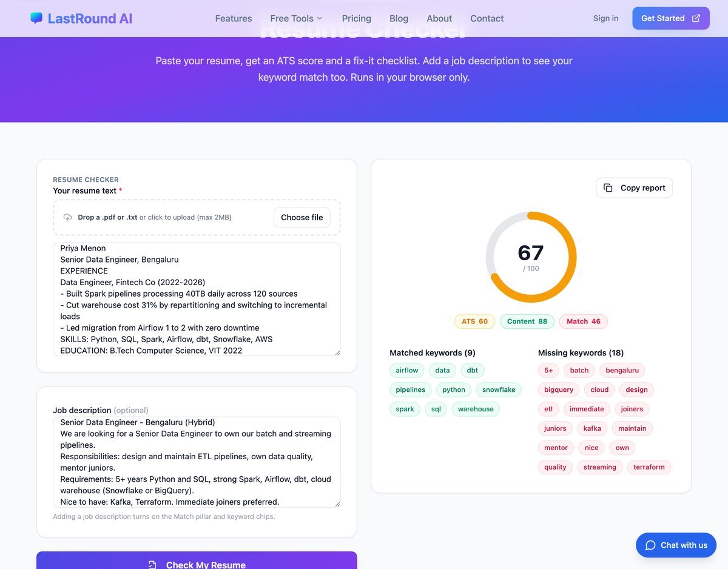
Task: Click the matched keyword chip sql
Action: (436, 409)
